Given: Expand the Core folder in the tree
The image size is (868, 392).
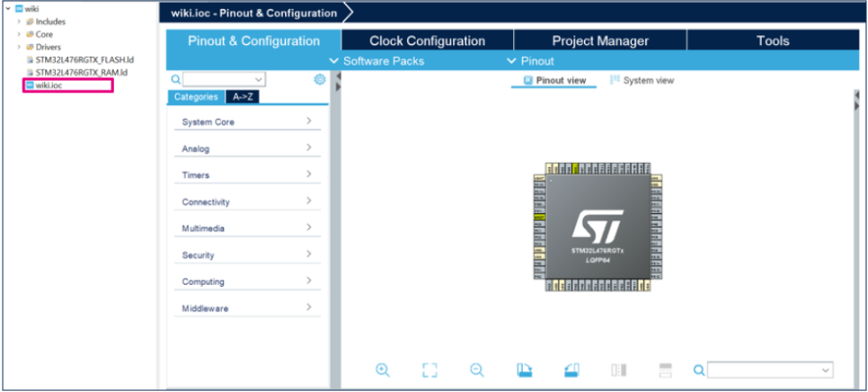Looking at the screenshot, I should coord(20,34).
